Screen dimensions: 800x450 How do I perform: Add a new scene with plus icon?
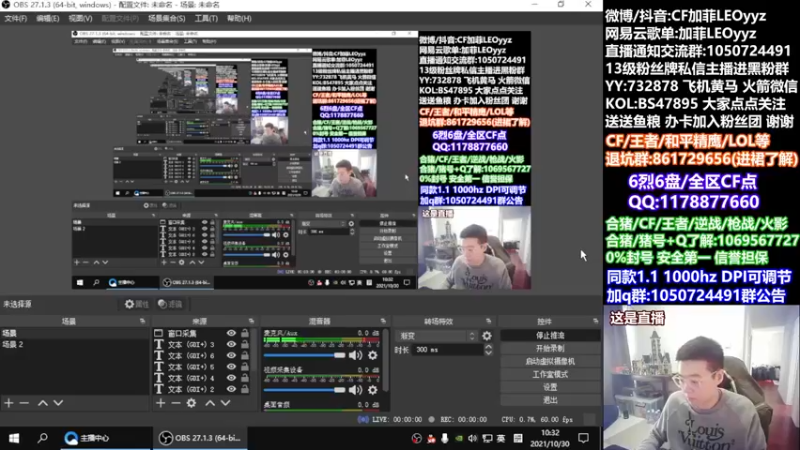click(x=9, y=403)
